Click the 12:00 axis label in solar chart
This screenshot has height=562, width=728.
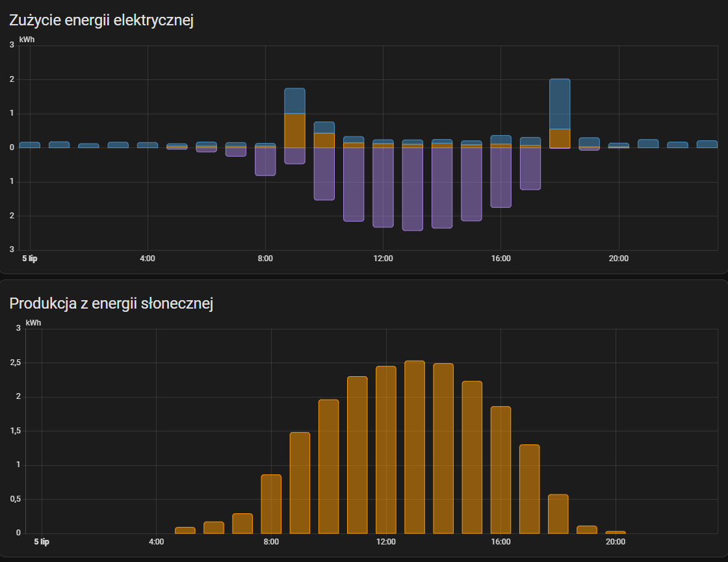coord(386,542)
